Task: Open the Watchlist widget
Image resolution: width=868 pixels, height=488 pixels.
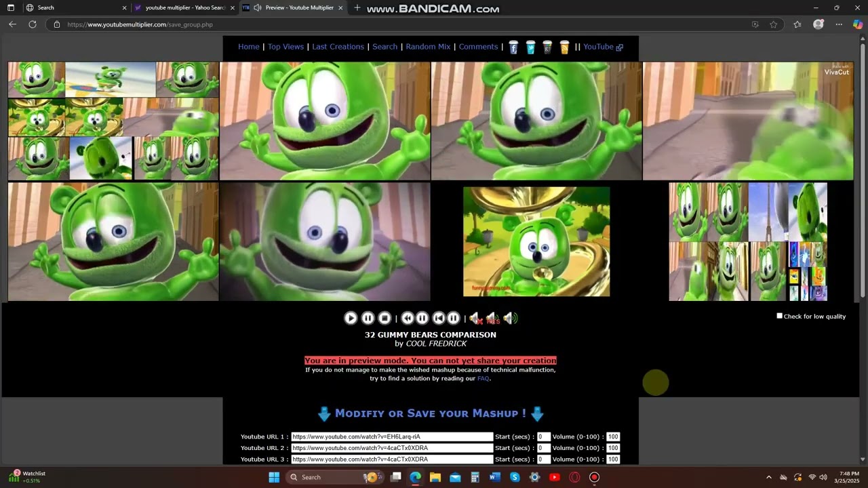Action: [x=27, y=476]
